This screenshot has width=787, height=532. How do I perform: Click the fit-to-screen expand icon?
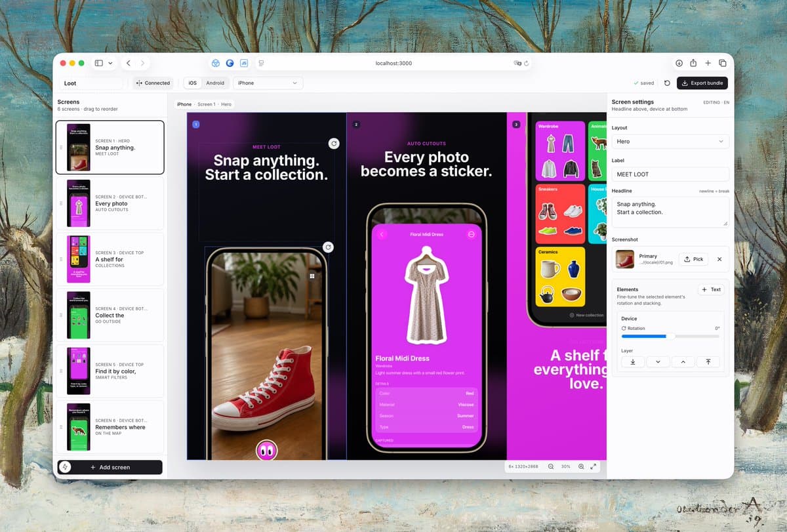pyautogui.click(x=594, y=466)
